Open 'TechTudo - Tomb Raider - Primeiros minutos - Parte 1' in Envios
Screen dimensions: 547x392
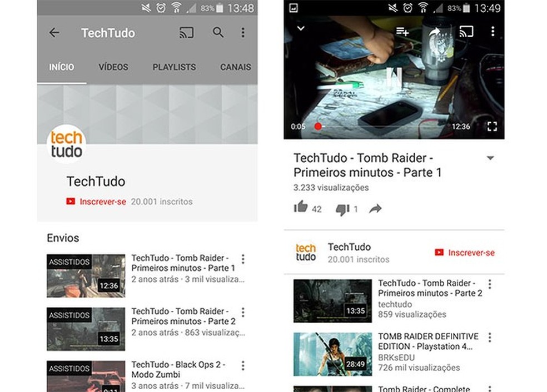coord(183,263)
